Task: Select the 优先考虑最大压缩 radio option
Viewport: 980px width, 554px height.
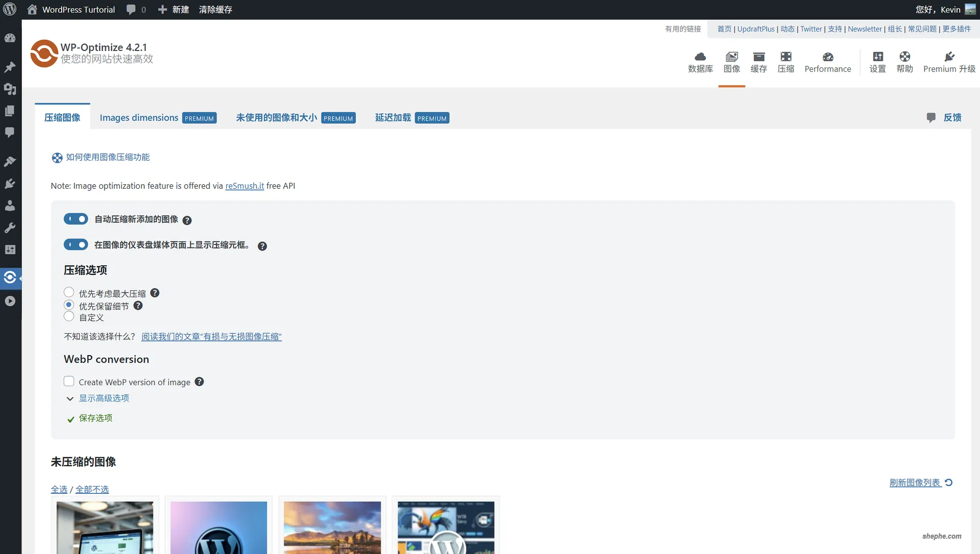Action: tap(69, 292)
